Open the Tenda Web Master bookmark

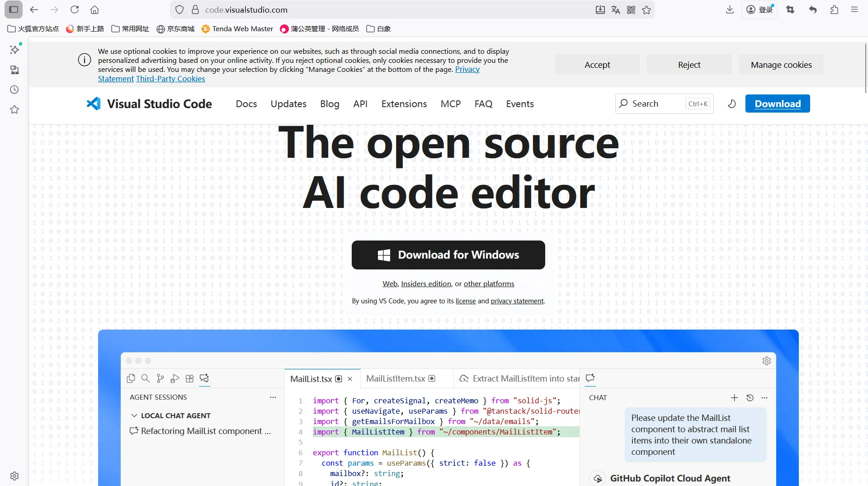pyautogui.click(x=237, y=28)
